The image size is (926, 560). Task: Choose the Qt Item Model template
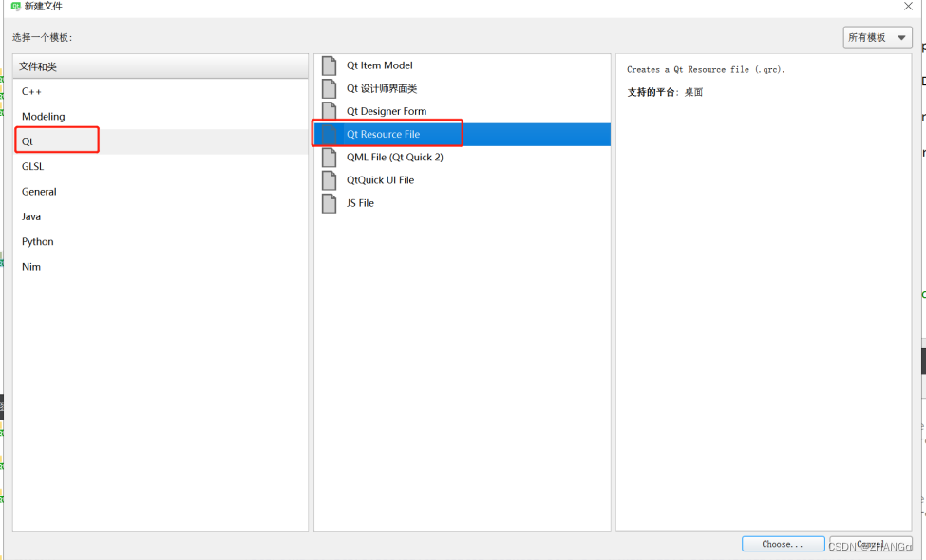tap(463, 65)
